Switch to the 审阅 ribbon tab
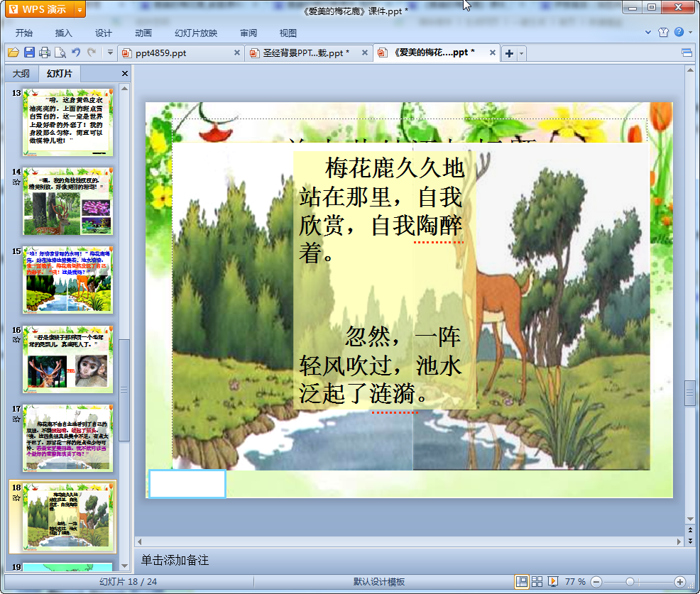The image size is (700, 594). (x=248, y=33)
